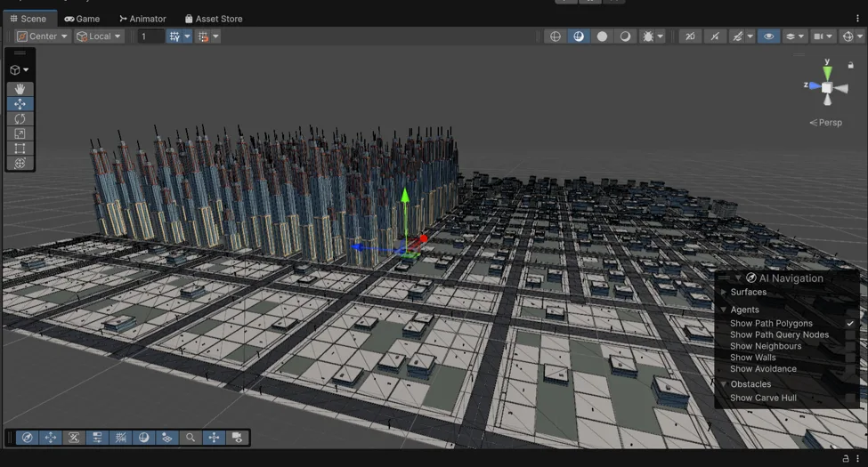The image size is (868, 467).
Task: Select shaded draw mode sphere icon
Action: click(x=625, y=36)
